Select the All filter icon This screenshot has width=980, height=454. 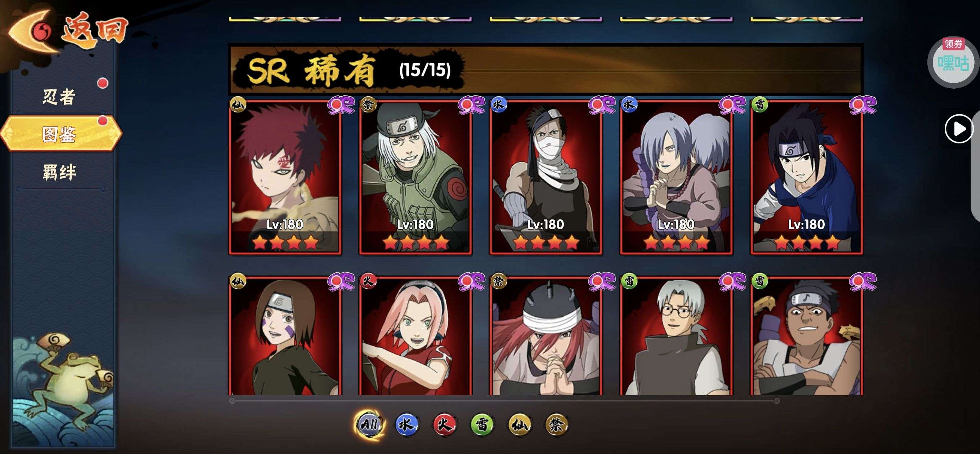tap(369, 424)
